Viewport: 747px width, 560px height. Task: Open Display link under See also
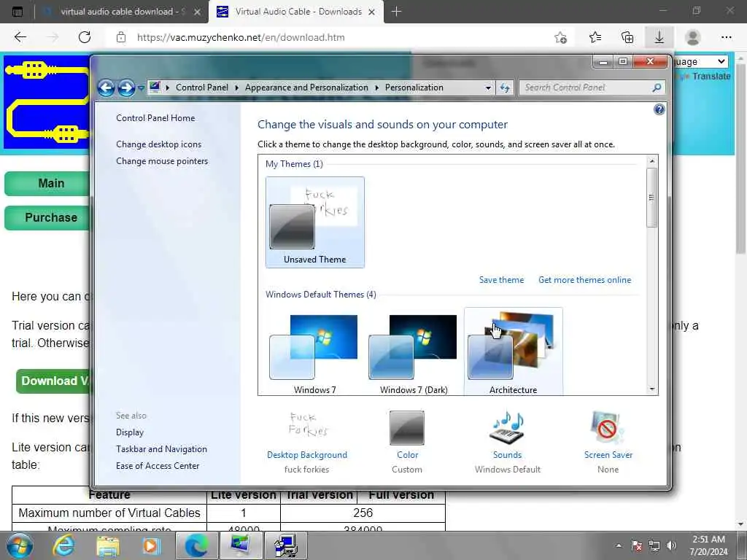click(130, 432)
